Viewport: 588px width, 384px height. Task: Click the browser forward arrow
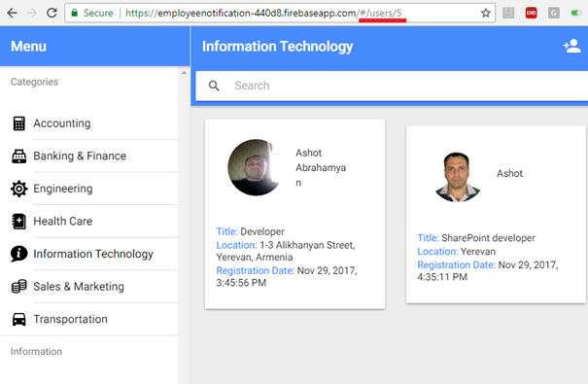tap(32, 14)
